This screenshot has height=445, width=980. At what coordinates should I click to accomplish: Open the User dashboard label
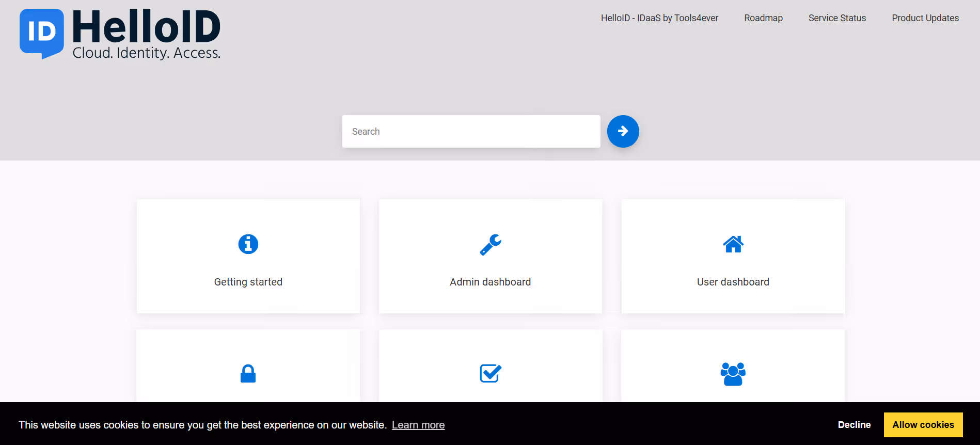(x=733, y=282)
